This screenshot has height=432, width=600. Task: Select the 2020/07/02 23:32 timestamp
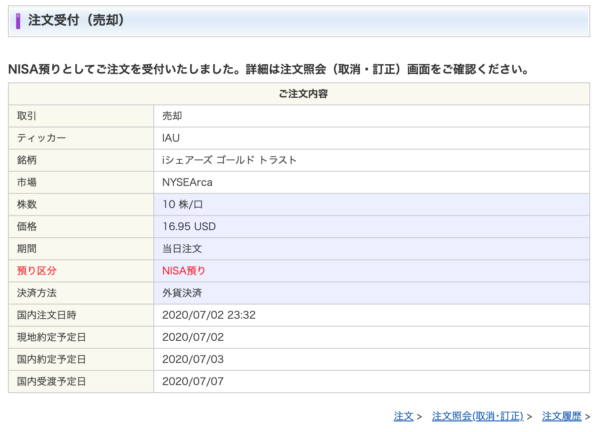[209, 315]
